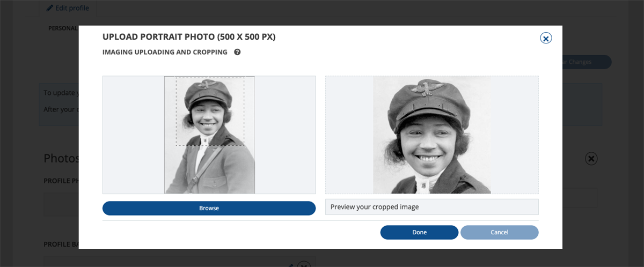Click the 'Preview your cropped image' field

(x=431, y=207)
